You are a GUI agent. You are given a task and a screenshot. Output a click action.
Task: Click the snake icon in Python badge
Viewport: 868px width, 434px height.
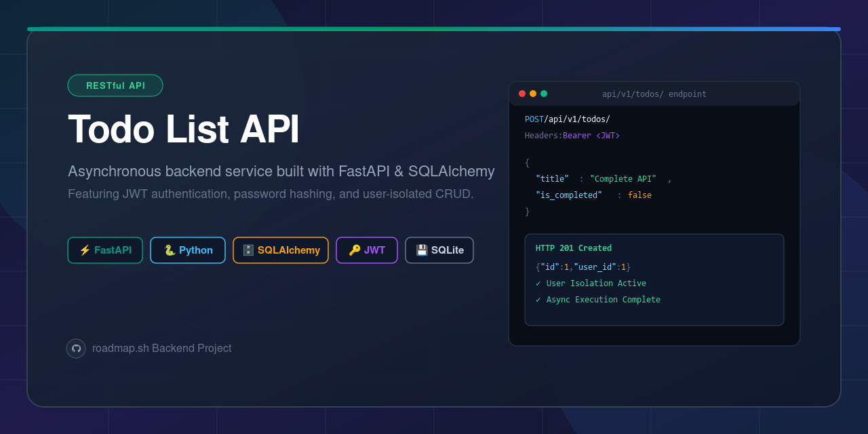(170, 250)
